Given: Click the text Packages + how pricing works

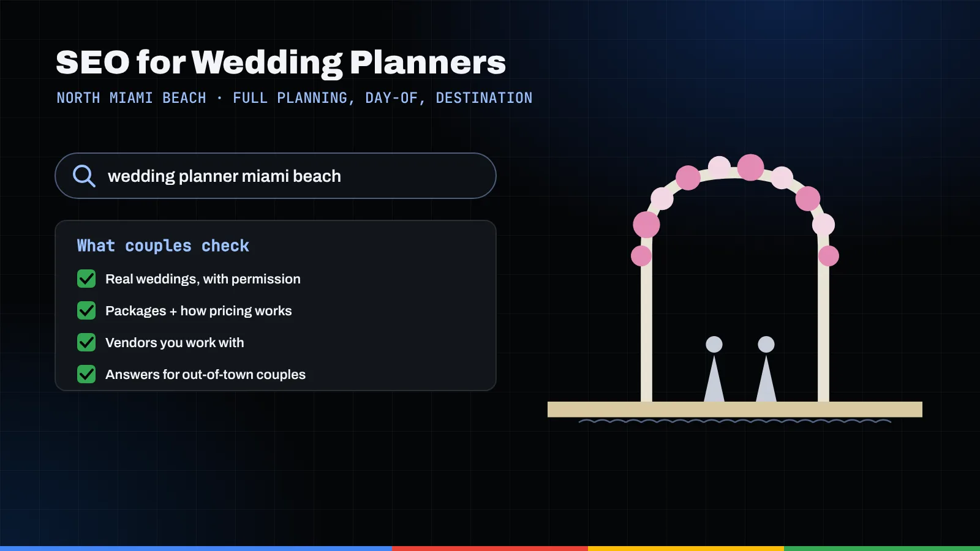Looking at the screenshot, I should click(198, 311).
